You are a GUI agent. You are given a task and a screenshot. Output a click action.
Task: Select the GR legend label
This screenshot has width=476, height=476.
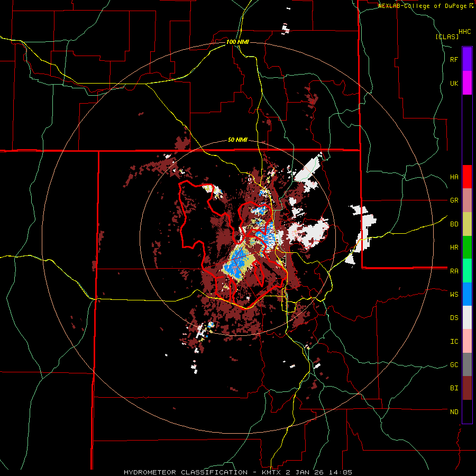coord(454,200)
